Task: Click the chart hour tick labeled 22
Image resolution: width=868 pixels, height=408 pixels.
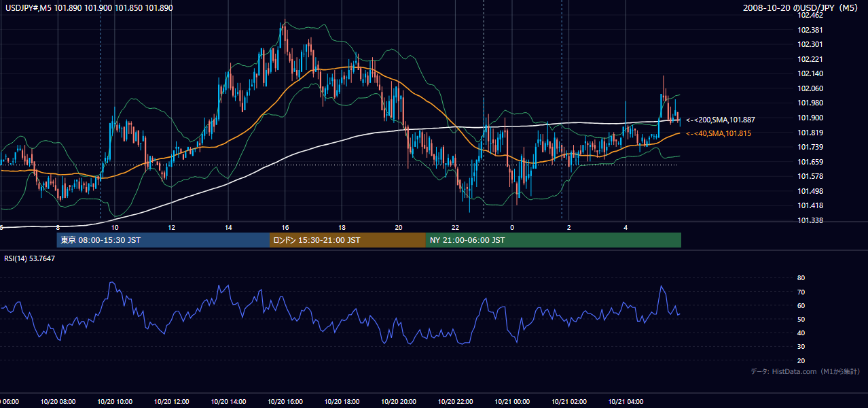Action: [455, 227]
